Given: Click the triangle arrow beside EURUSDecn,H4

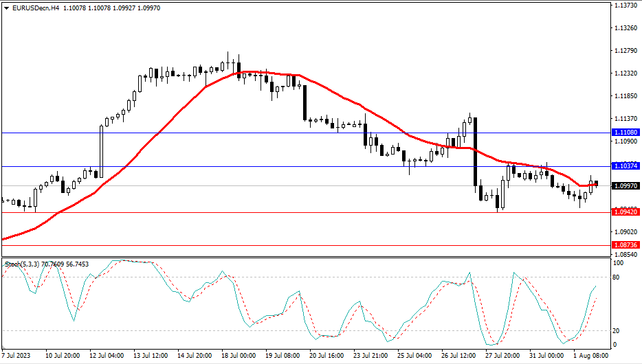Looking at the screenshot, I should pos(7,7).
